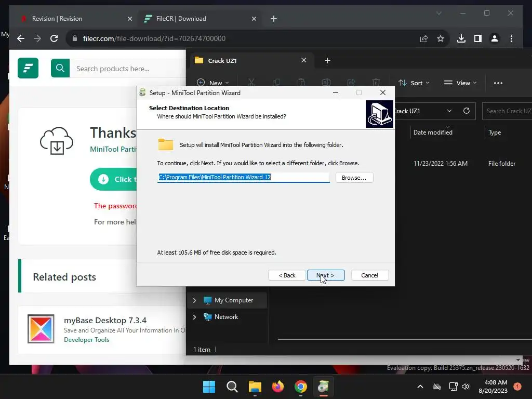The width and height of the screenshot is (532, 399).
Task: Close the FileCR Download tab
Action: (254, 19)
